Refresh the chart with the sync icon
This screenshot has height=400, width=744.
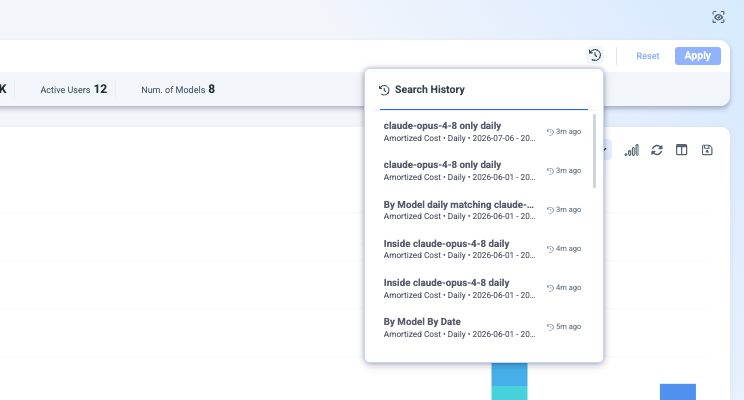point(657,150)
